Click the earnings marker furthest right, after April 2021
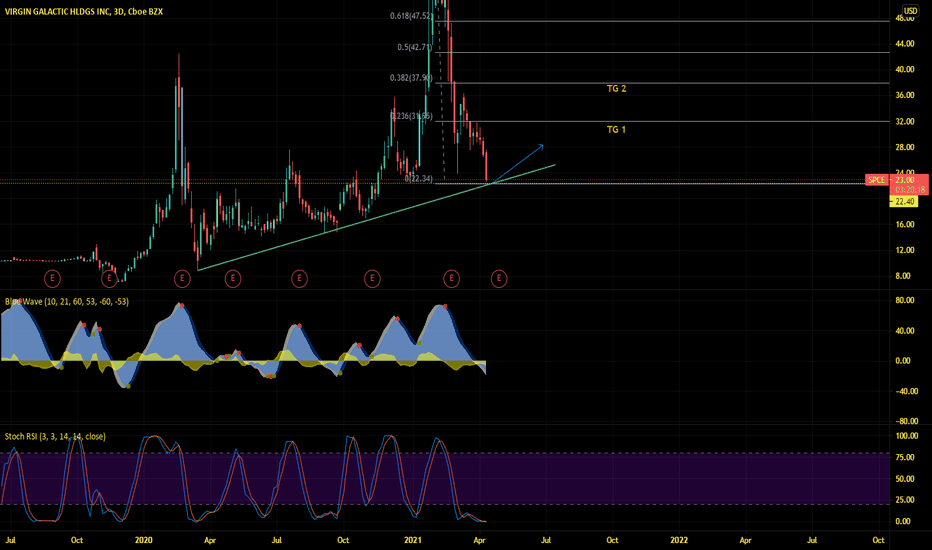This screenshot has height=550, width=932. click(x=499, y=278)
